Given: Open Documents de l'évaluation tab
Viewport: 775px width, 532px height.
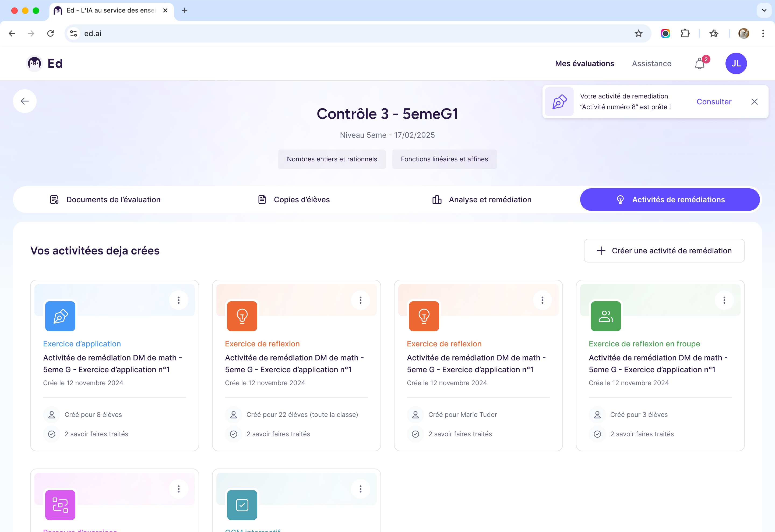Looking at the screenshot, I should (x=105, y=200).
